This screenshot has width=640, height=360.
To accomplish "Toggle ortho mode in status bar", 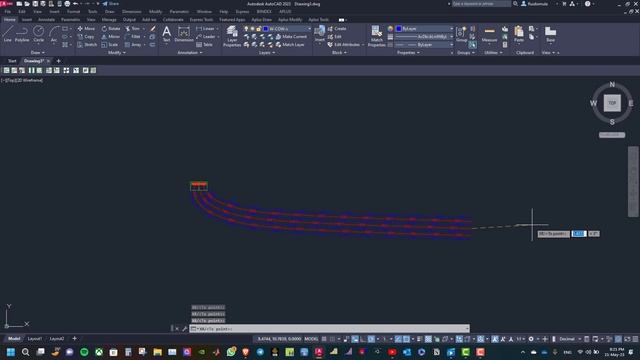I will coord(363,339).
